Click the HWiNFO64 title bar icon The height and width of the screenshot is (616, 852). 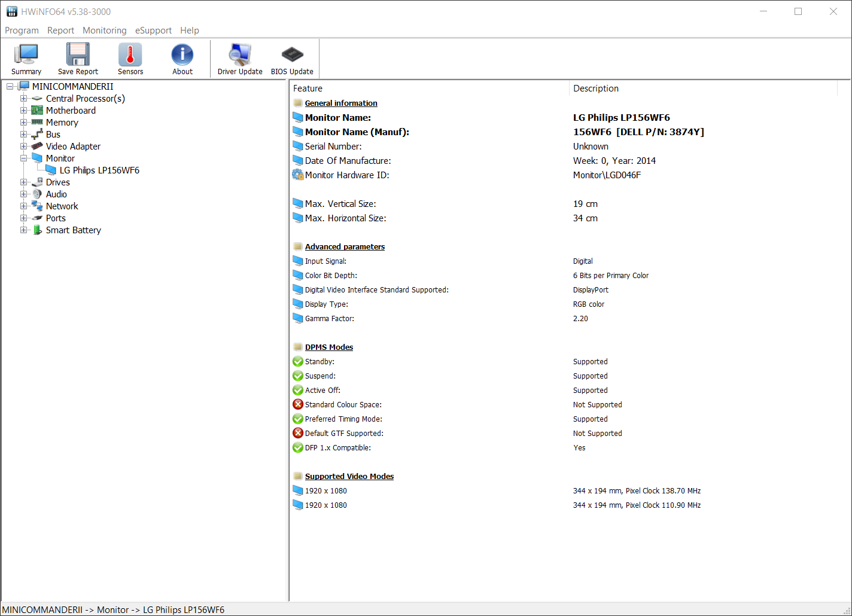point(12,11)
